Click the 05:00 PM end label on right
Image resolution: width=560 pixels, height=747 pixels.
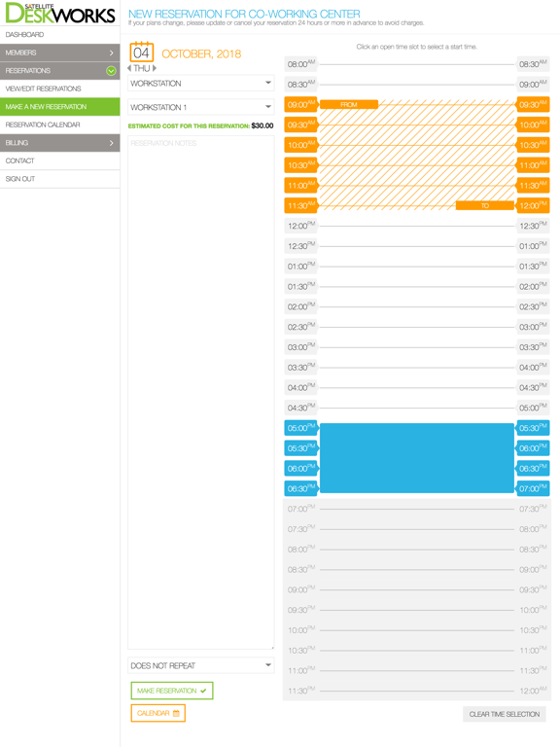(x=533, y=408)
